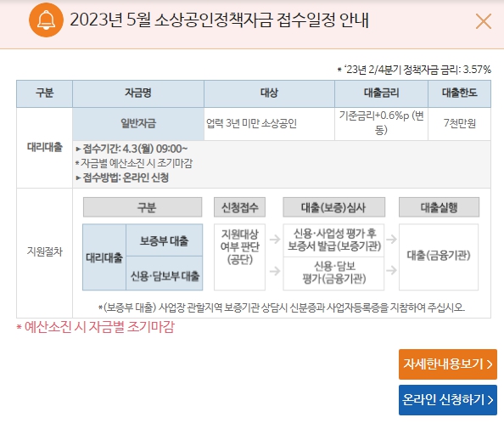The width and height of the screenshot is (504, 440).
Task: Click the 보증부 대출 cell
Action: point(165,240)
